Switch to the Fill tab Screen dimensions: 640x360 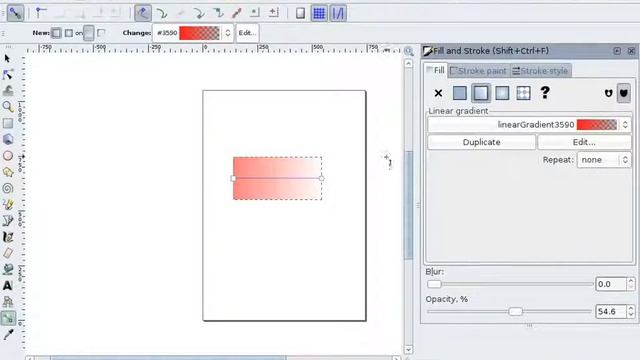click(x=436, y=70)
